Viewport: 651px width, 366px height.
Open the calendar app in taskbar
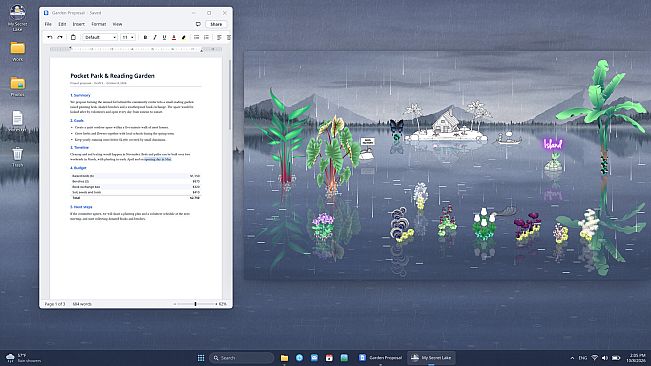pyautogui.click(x=329, y=358)
